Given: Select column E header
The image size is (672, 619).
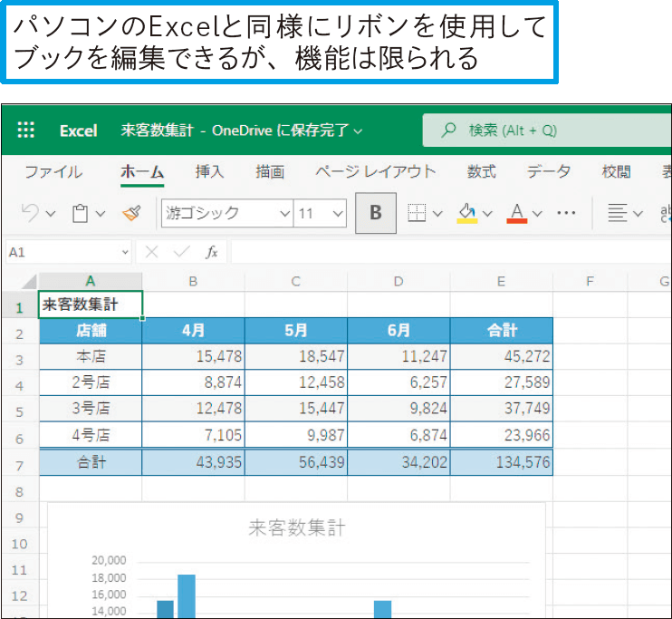Looking at the screenshot, I should coord(502,281).
